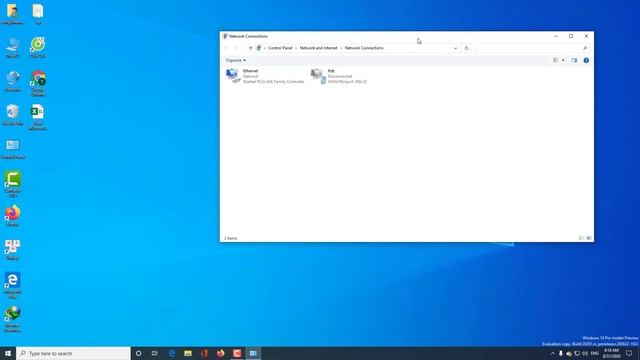Image resolution: width=640 pixels, height=360 pixels.
Task: Open the Recycle Bin on desktop
Action: (13, 114)
